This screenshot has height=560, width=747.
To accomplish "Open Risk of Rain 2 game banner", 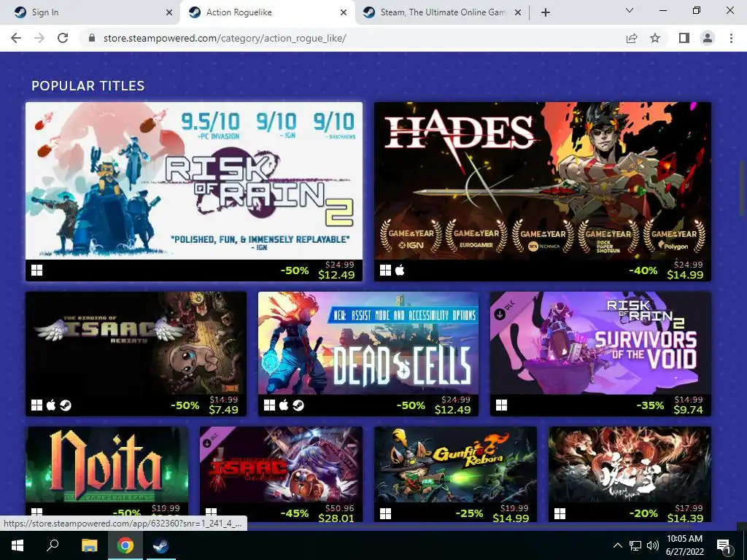I will [194, 181].
